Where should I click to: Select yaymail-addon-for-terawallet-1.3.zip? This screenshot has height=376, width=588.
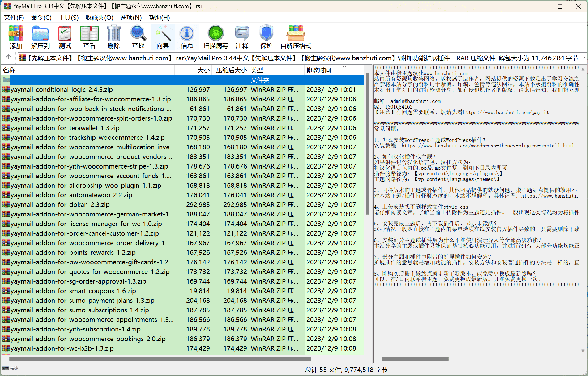point(182,128)
